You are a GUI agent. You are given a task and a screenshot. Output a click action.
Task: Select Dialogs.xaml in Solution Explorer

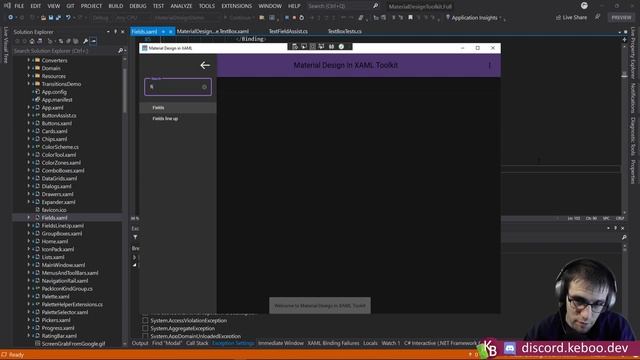(x=56, y=186)
